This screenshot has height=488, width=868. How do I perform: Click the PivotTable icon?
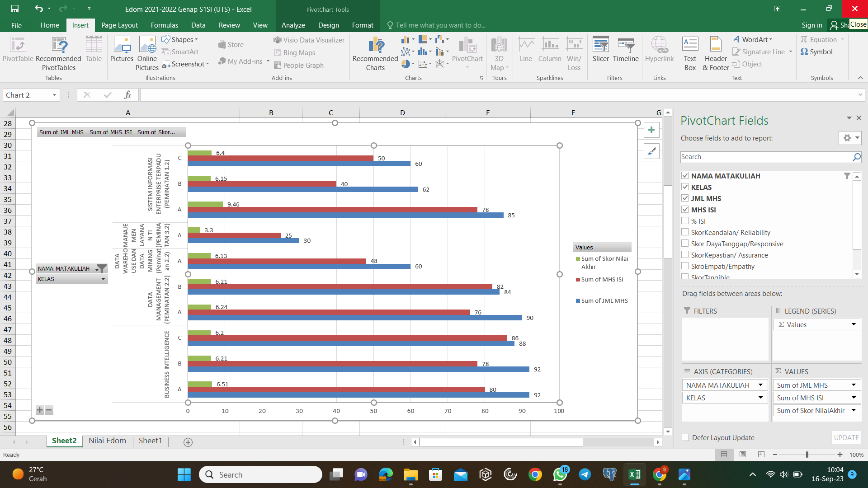(18, 49)
